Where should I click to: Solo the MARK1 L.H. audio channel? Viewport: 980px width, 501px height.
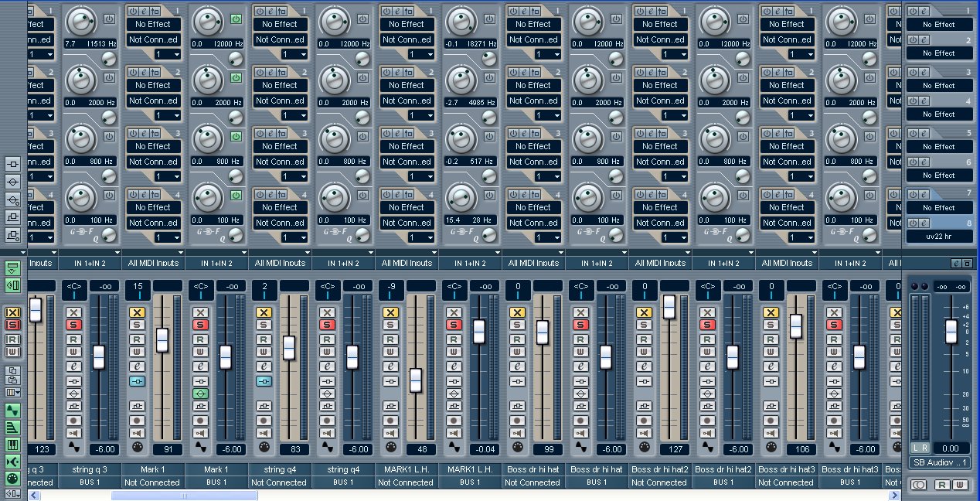tap(454, 325)
